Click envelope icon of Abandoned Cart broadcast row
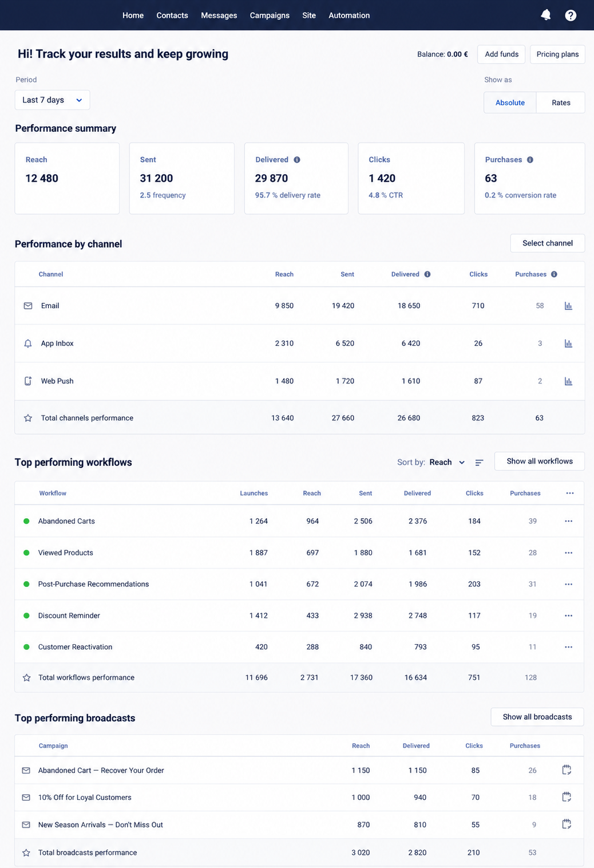 (26, 771)
